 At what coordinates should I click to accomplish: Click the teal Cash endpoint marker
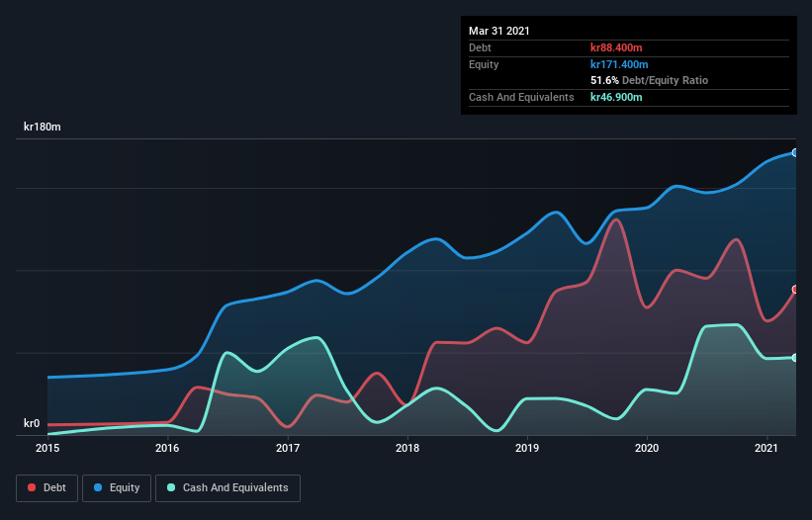pyautogui.click(x=795, y=358)
